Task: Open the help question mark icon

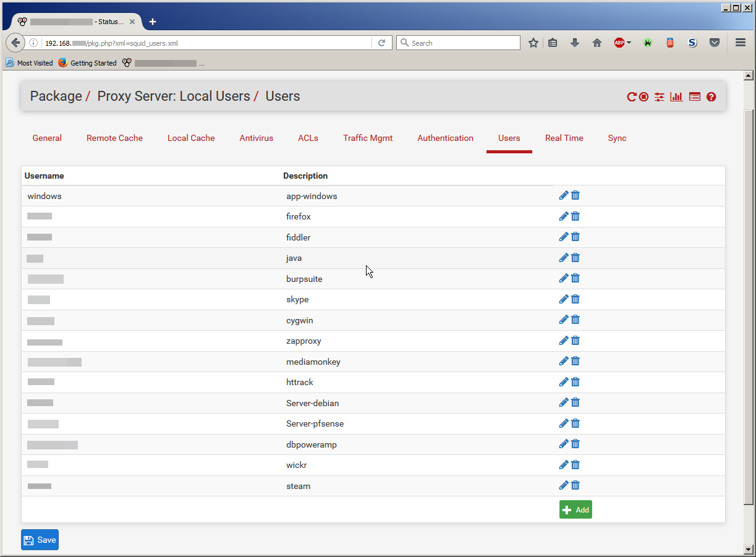Action: tap(711, 97)
